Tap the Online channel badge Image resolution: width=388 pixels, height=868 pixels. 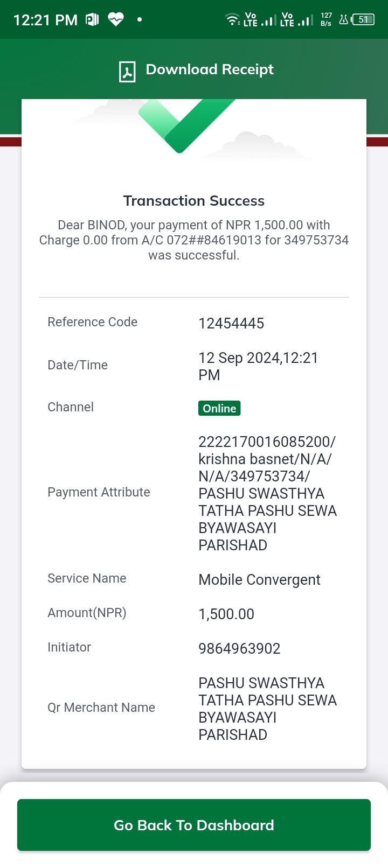click(219, 408)
